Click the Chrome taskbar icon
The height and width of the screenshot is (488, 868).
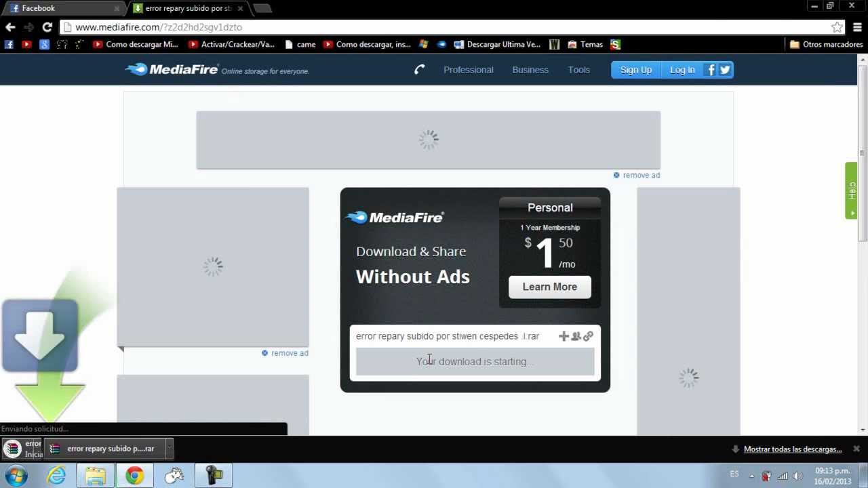(135, 476)
